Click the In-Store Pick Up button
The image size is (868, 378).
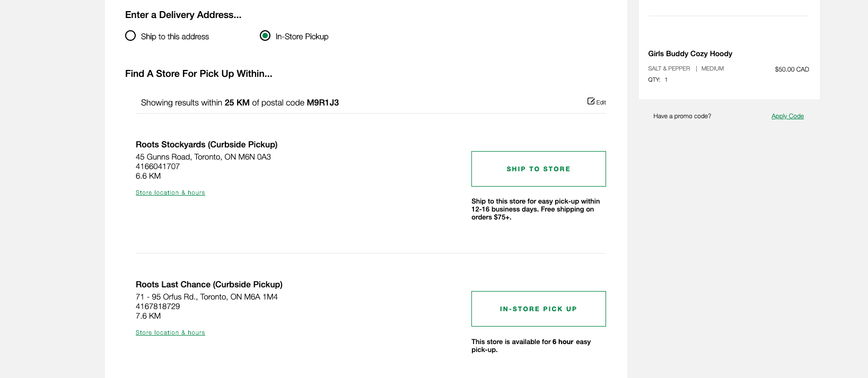(x=538, y=309)
